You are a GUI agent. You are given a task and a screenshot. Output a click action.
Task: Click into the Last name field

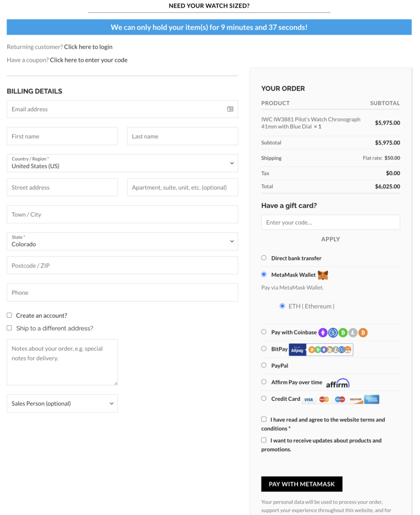pyautogui.click(x=183, y=136)
